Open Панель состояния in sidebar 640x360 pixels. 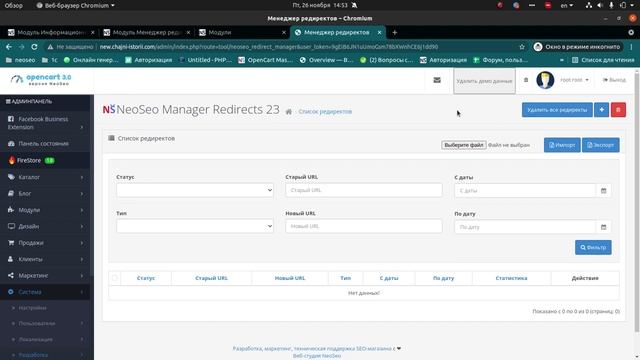click(x=45, y=144)
